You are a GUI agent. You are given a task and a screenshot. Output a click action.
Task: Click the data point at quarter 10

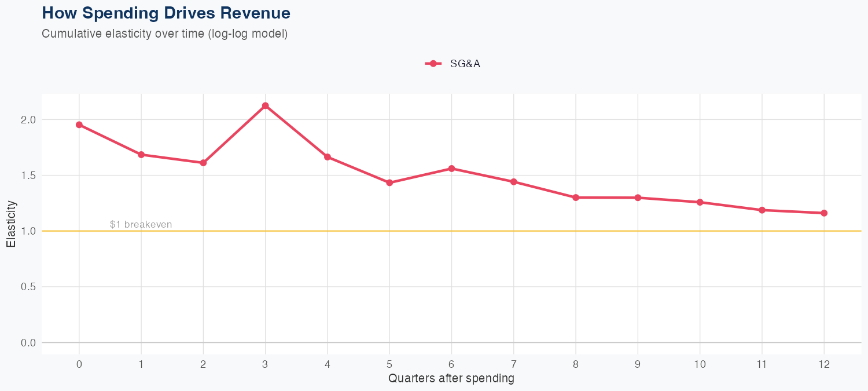click(700, 202)
